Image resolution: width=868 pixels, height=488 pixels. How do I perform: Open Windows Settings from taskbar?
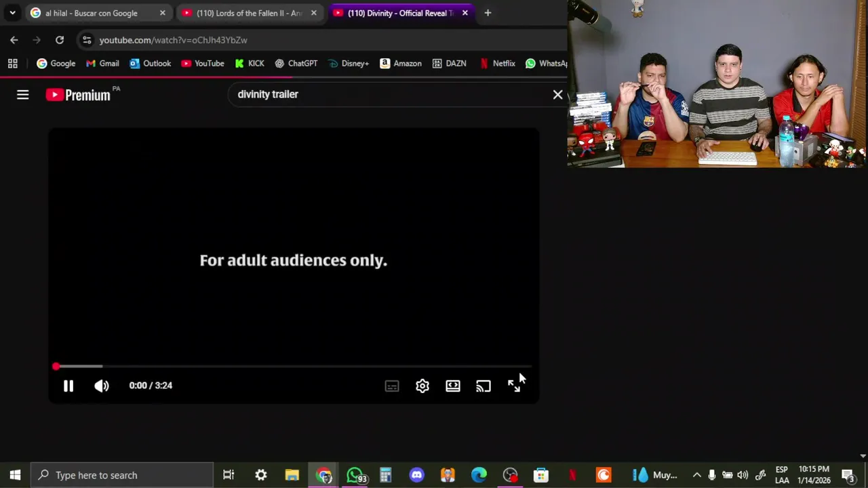[261, 475]
